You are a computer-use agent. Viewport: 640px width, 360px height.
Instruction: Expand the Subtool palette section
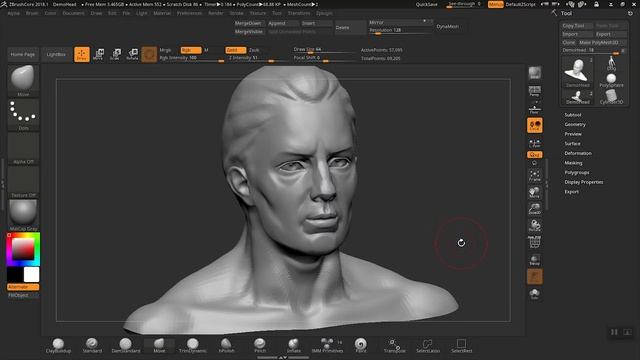[573, 115]
